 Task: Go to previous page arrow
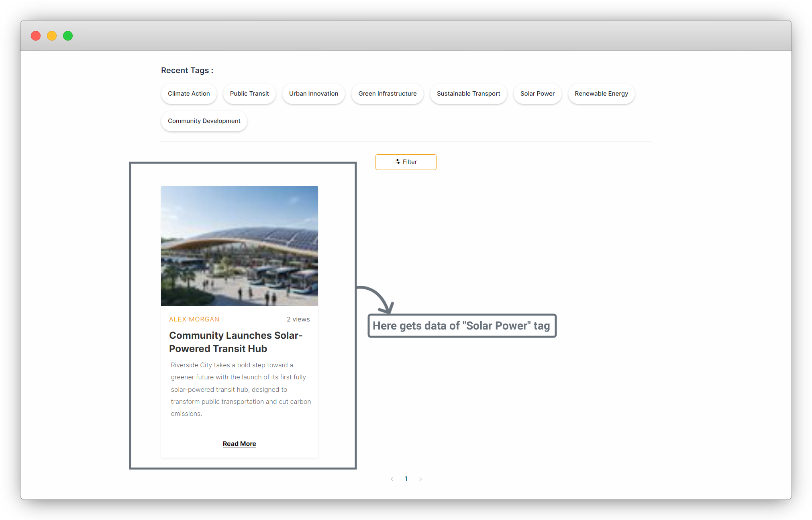392,479
